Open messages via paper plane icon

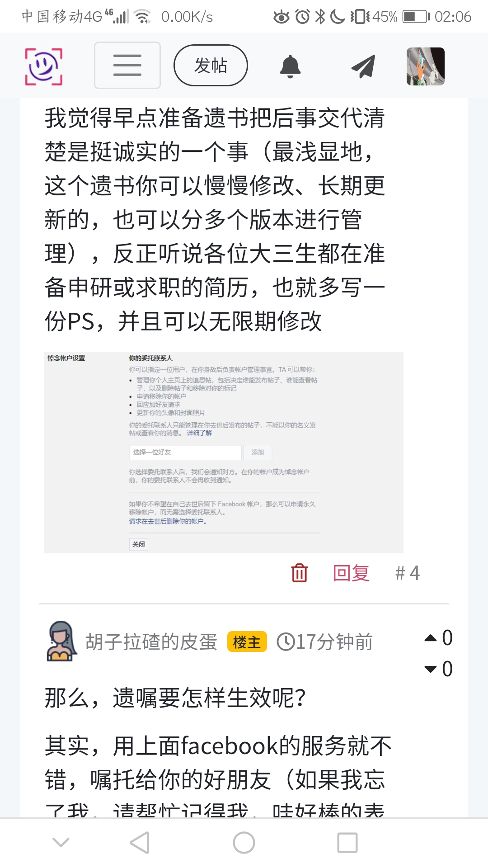point(364,66)
